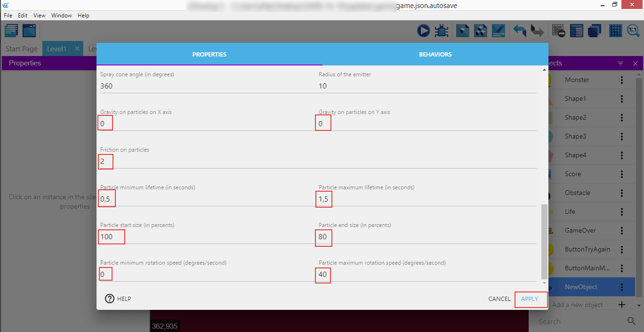Click the filter icon in Objects panel
644x332 pixels.
coord(620,64)
